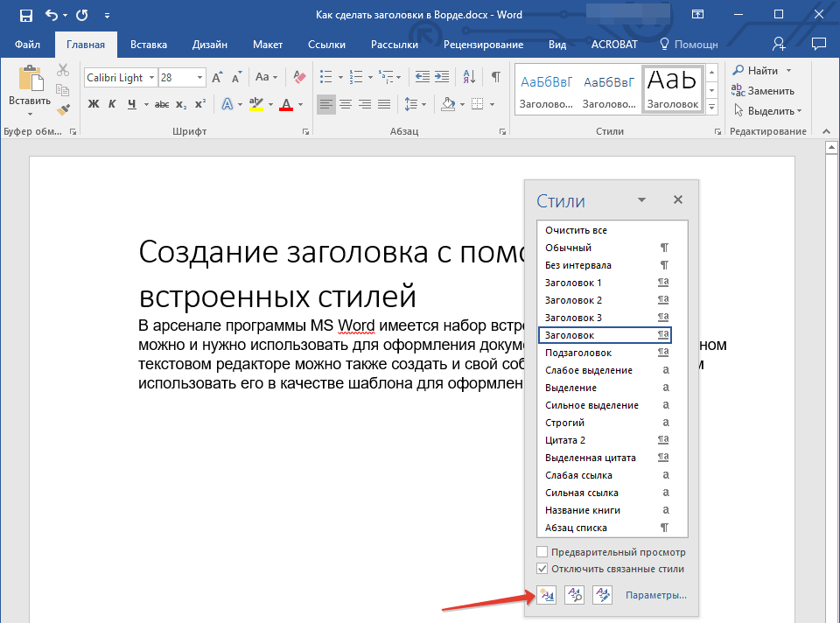The image size is (840, 623).
Task: Show paragraph marks with pilcrow icon
Action: tap(496, 77)
